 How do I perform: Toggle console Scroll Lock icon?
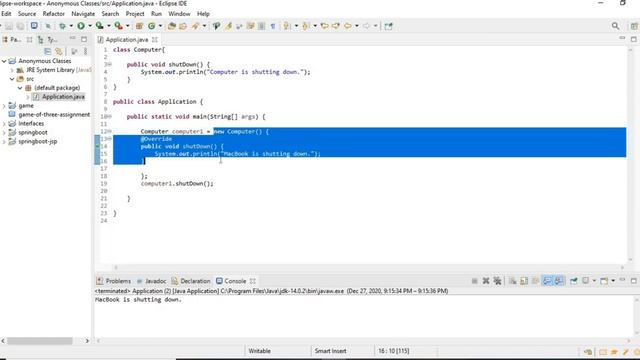524,281
